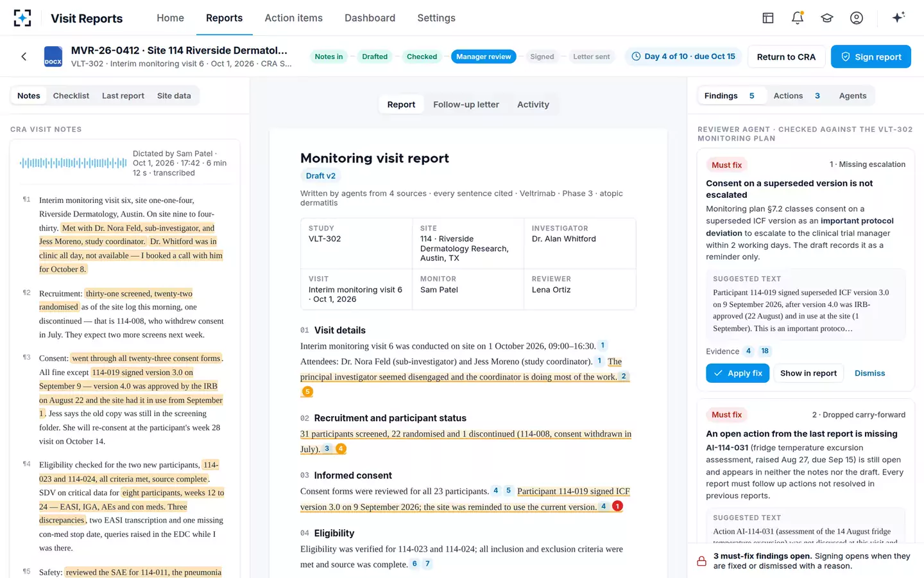Viewport: 924px width, 578px height.
Task: Click Return to CRA
Action: click(786, 57)
